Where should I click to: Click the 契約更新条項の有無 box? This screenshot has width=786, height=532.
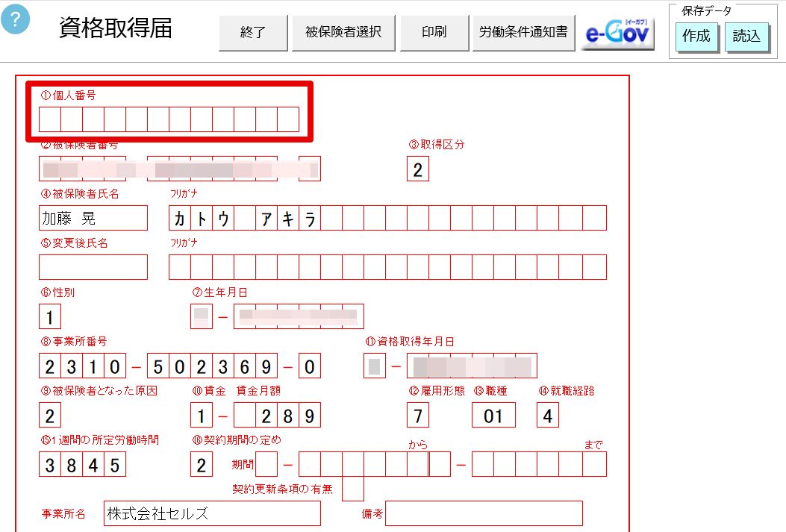(353, 489)
